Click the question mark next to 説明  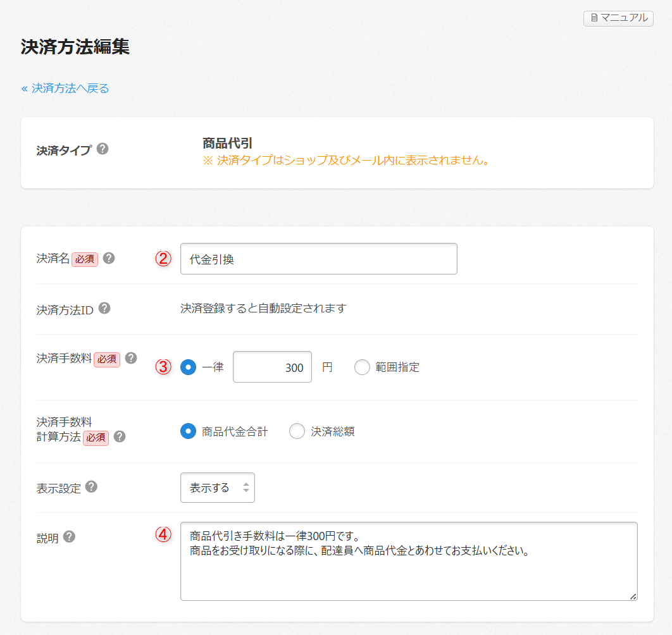pyautogui.click(x=69, y=537)
